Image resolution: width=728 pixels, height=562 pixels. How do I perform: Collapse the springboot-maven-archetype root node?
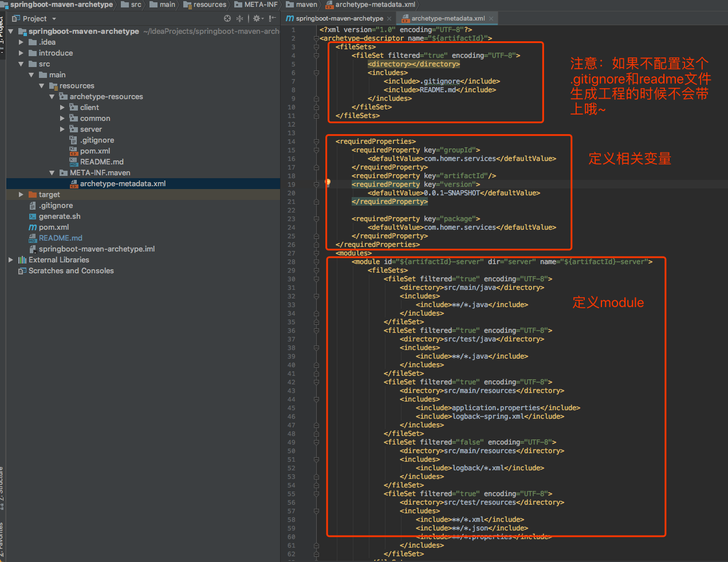(11, 32)
